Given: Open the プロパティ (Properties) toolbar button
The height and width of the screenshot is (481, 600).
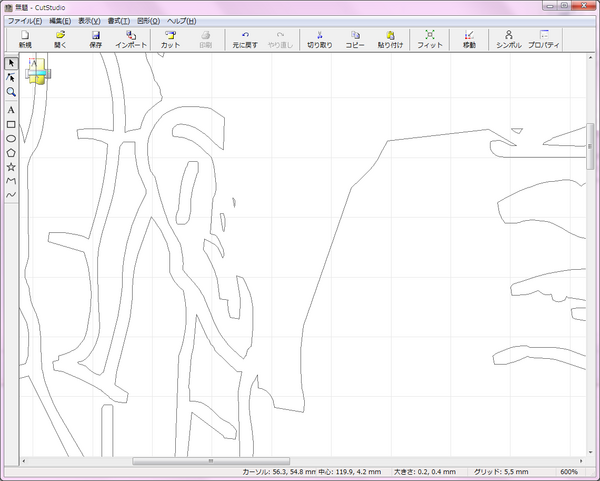Looking at the screenshot, I should click(543, 39).
